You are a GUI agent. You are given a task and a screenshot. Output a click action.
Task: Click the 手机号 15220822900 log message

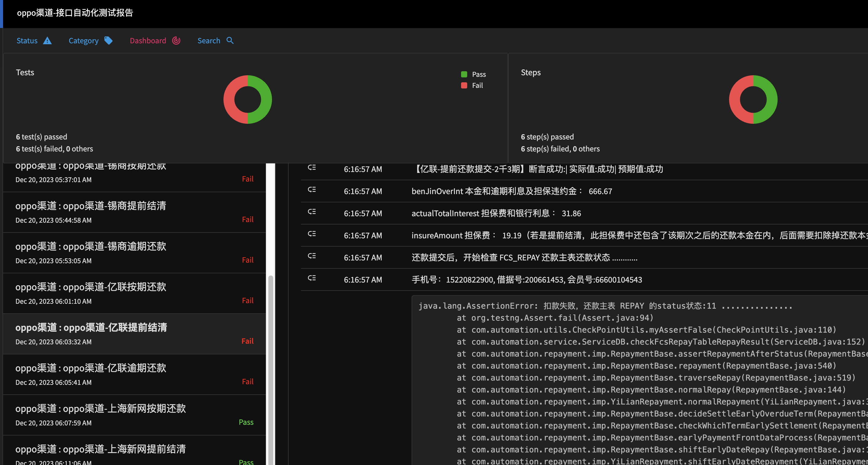527,280
